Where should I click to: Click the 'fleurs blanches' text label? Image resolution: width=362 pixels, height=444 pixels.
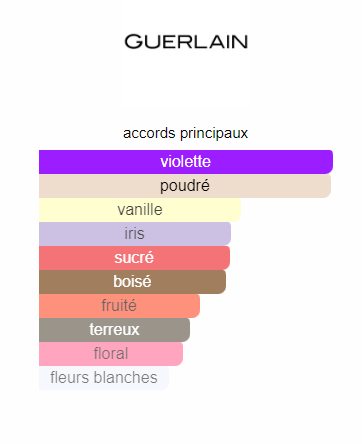[104, 378]
